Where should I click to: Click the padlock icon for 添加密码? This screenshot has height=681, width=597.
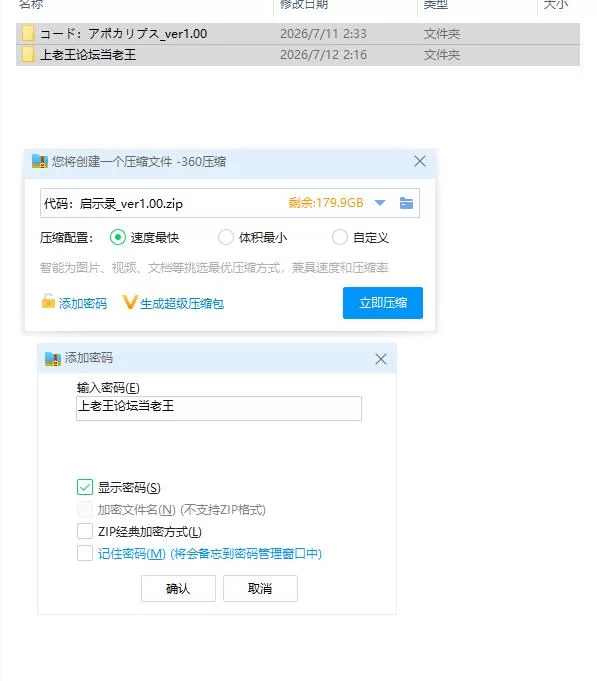pos(48,301)
